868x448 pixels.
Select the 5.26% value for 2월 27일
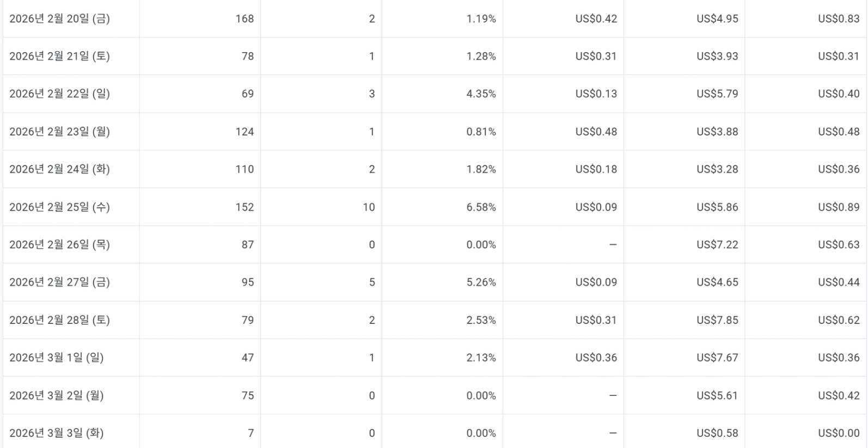point(481,282)
